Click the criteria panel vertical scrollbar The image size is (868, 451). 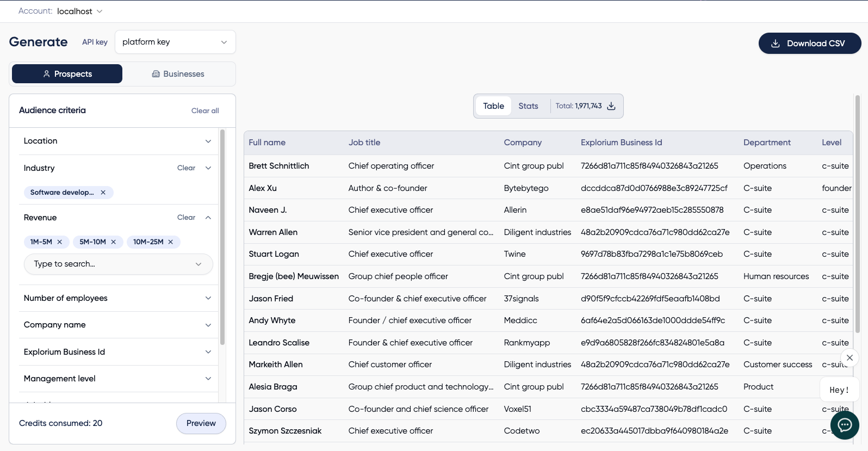click(222, 237)
